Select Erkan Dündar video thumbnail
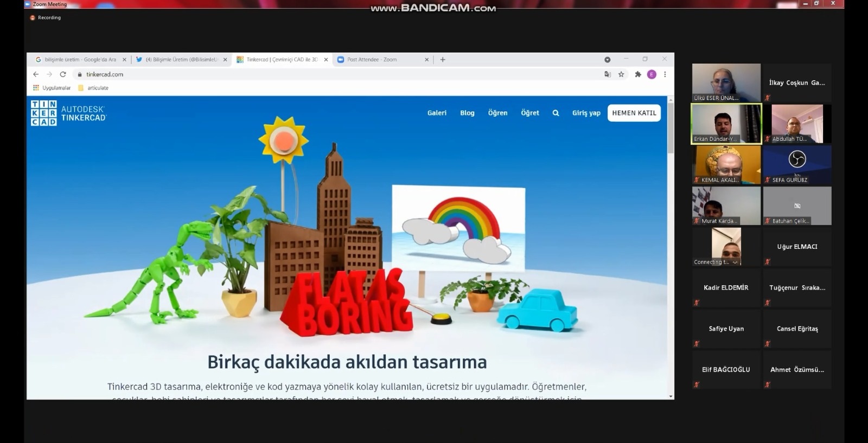This screenshot has height=443, width=868. point(726,124)
